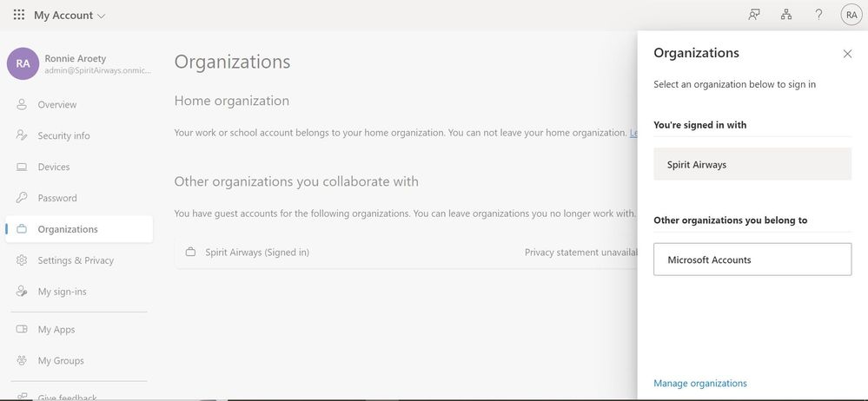
Task: Open the Manage organizations link
Action: pyautogui.click(x=699, y=383)
